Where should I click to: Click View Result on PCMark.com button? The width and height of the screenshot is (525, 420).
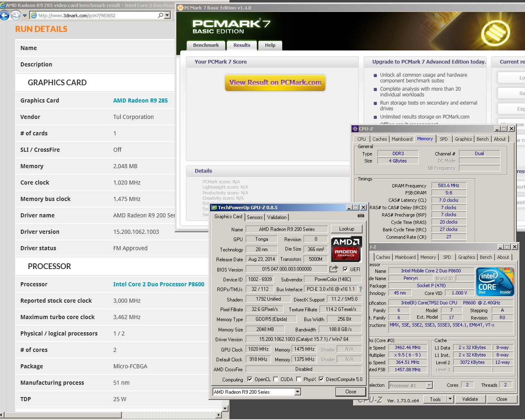(275, 82)
